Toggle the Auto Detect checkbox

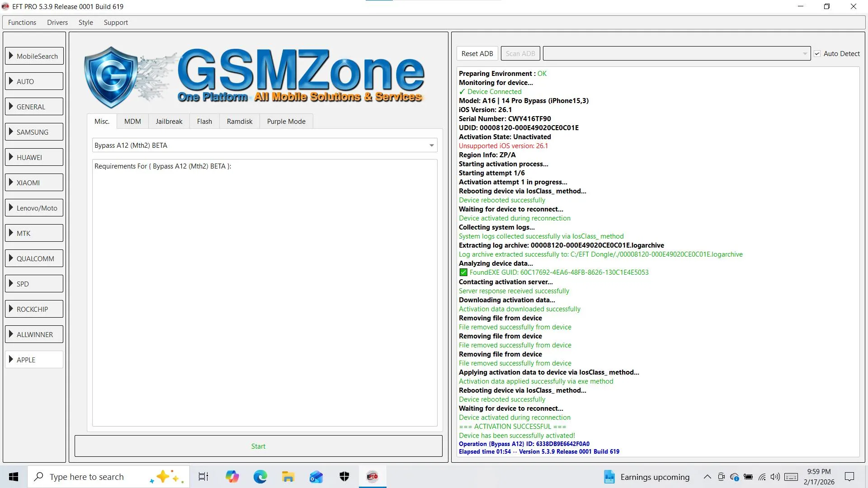click(817, 54)
